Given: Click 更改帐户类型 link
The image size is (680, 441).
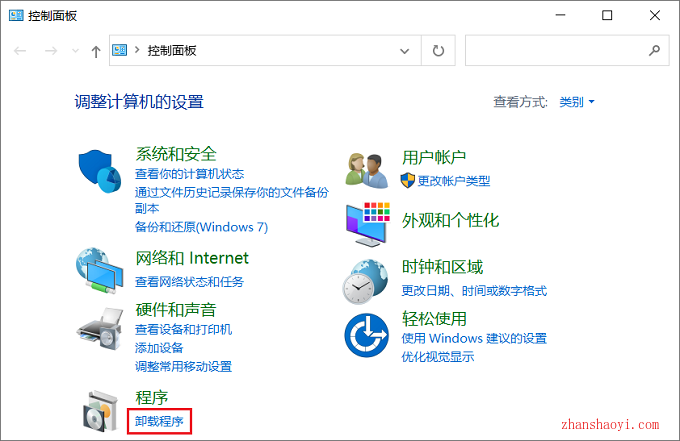Looking at the screenshot, I should click(454, 181).
